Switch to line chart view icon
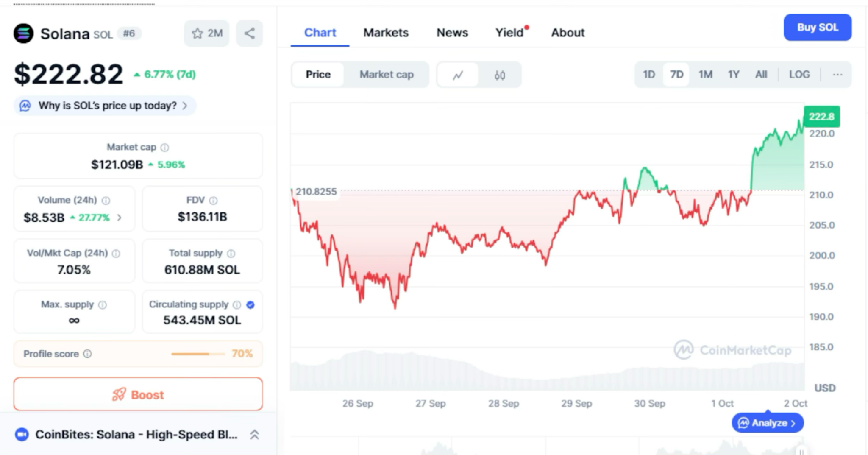This screenshot has width=868, height=455. (458, 75)
